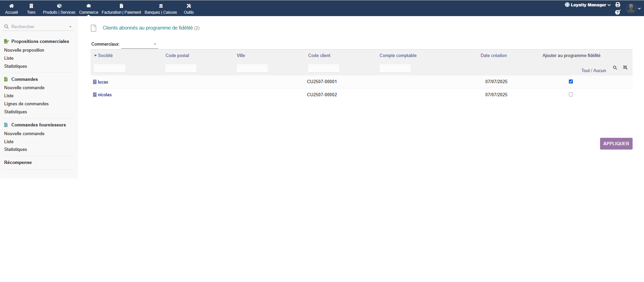The image size is (644, 282).
Task: Open the user avatar menu
Action: coord(632,8)
